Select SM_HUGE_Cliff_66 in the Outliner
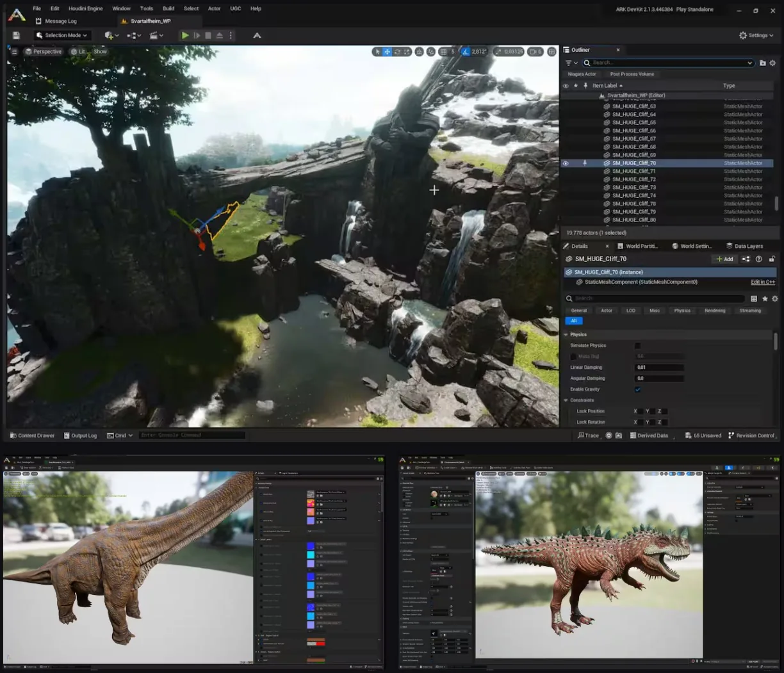Image resolution: width=784 pixels, height=673 pixels. point(634,131)
